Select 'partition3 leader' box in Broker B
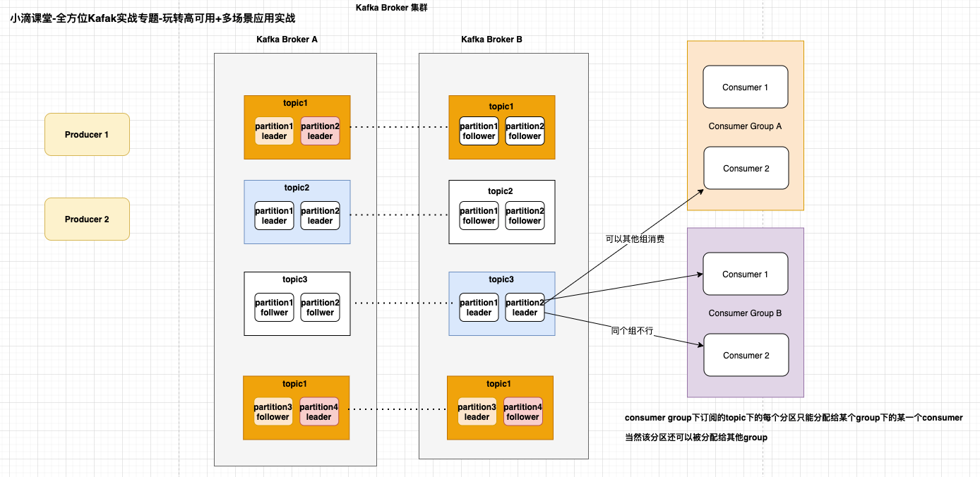Viewport: 980px width, 477px height. [x=477, y=411]
